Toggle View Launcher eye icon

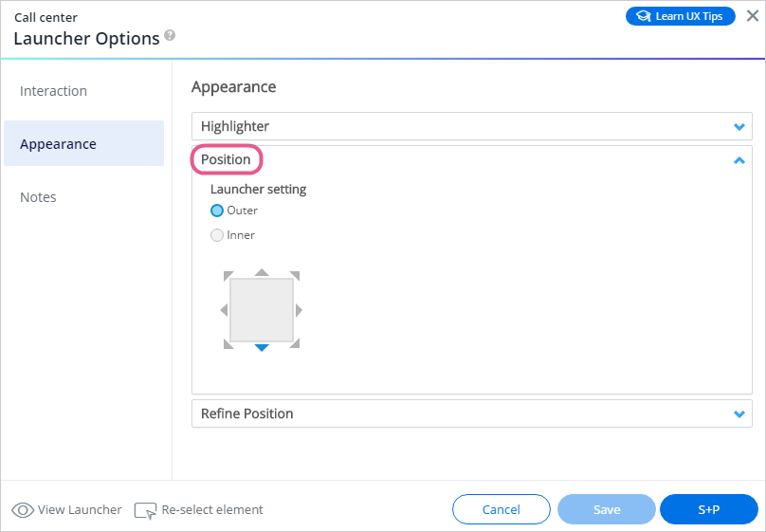[23, 510]
